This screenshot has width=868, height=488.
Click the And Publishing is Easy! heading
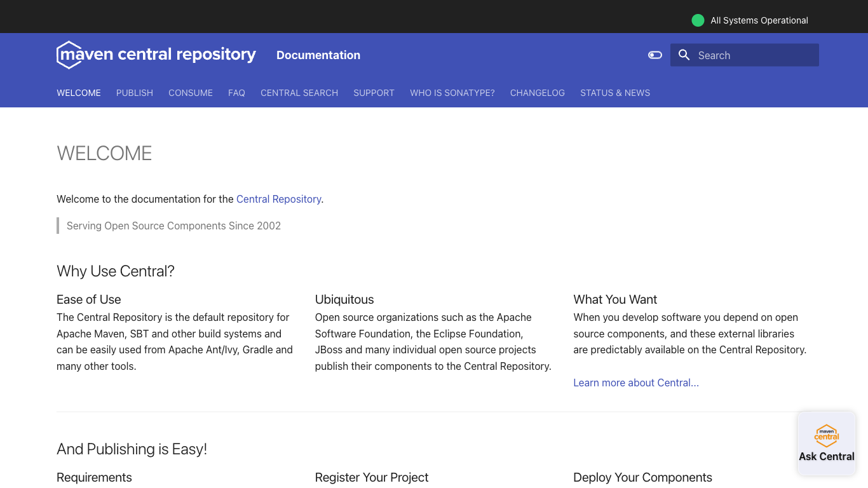click(132, 449)
